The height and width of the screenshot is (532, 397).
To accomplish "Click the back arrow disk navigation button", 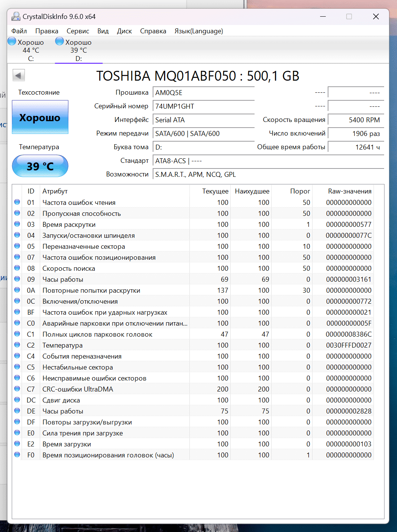I will tap(19, 75).
